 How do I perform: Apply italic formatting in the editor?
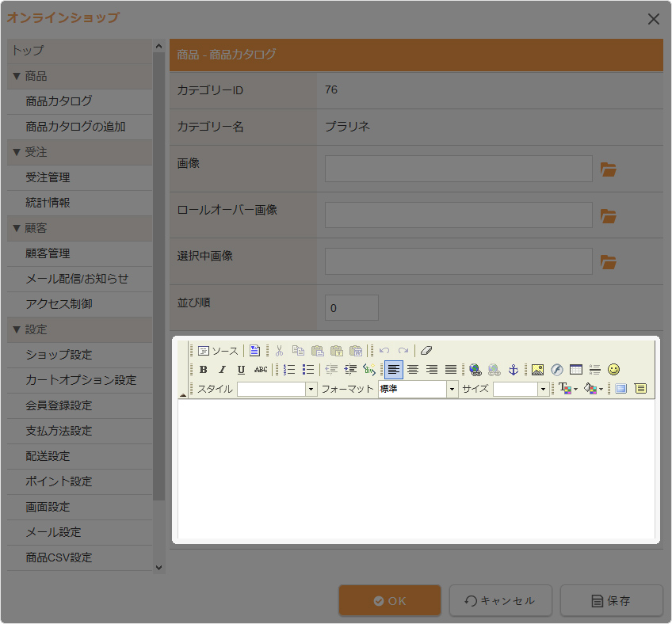[222, 370]
